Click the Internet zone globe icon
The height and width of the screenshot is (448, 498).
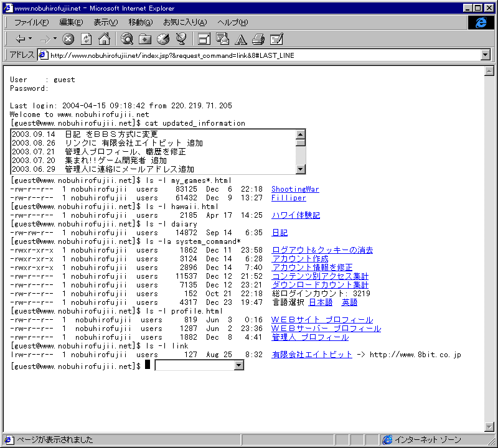click(x=387, y=440)
